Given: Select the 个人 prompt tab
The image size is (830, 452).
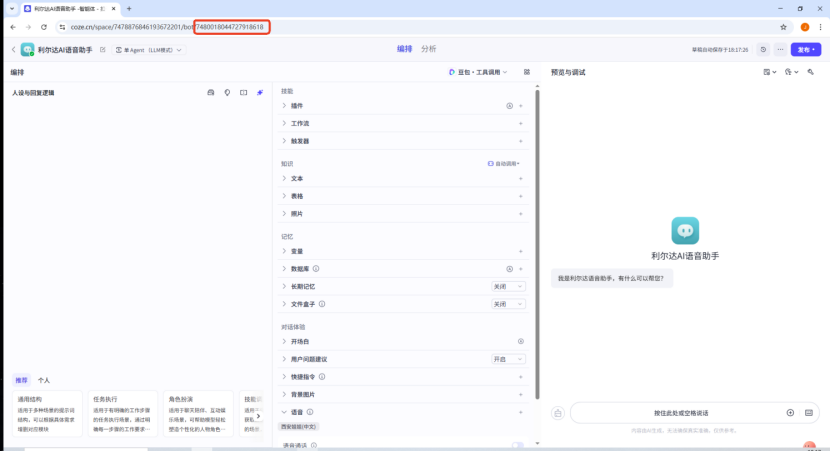Looking at the screenshot, I should coord(43,380).
